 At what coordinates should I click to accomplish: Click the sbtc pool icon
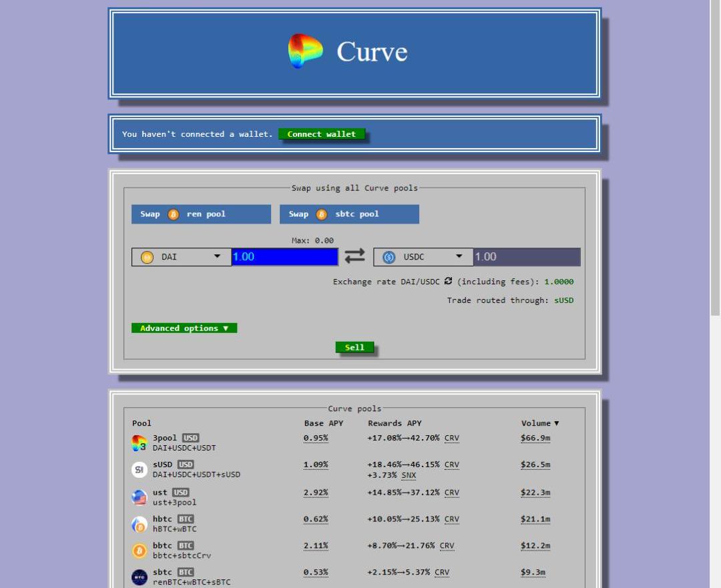(x=139, y=577)
